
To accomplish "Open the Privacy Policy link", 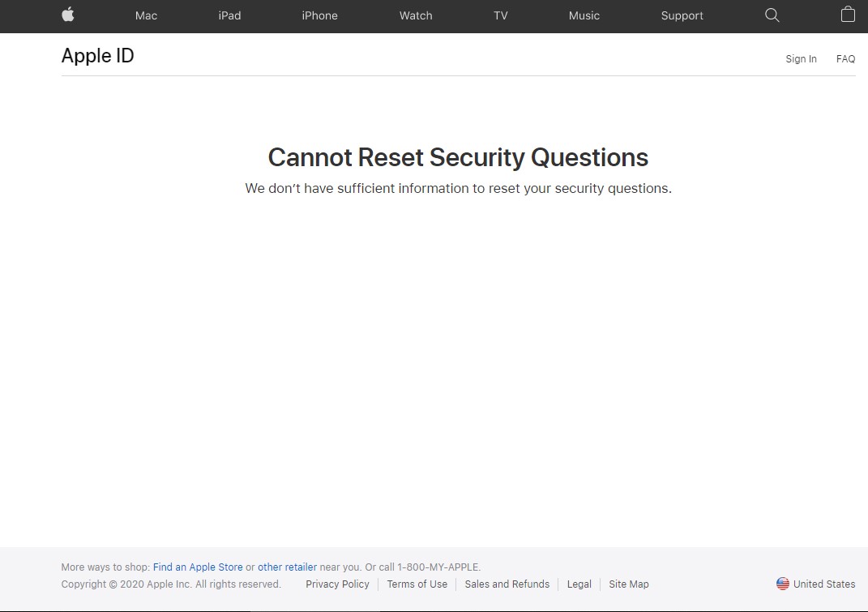I will [x=337, y=584].
